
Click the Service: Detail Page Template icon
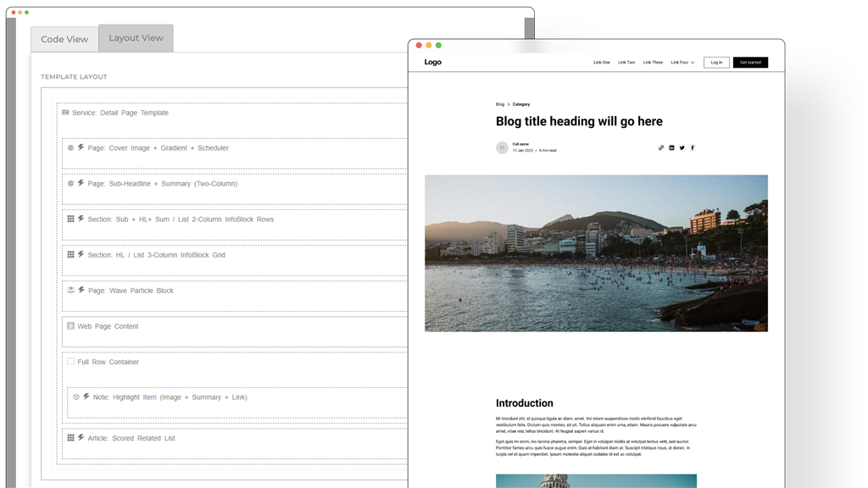(x=65, y=113)
